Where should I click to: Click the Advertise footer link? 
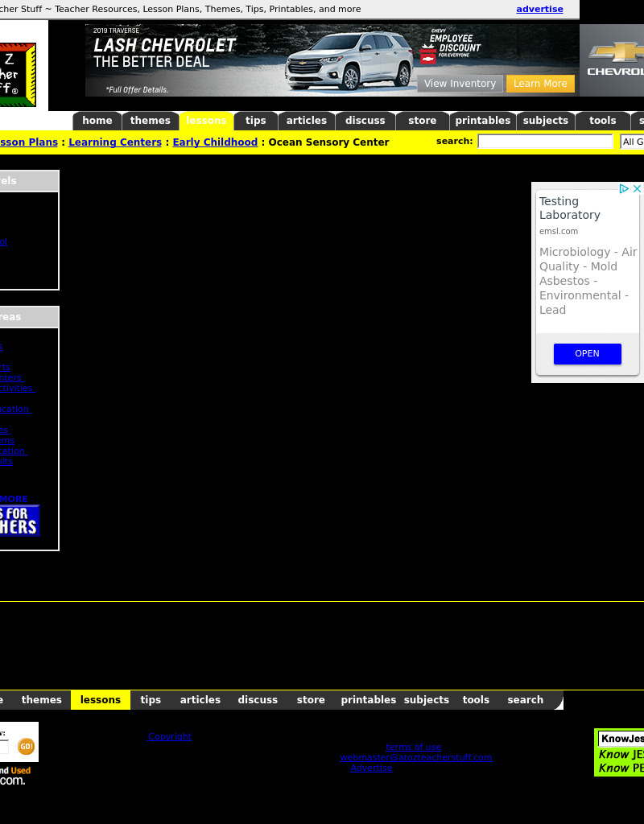coord(371,768)
